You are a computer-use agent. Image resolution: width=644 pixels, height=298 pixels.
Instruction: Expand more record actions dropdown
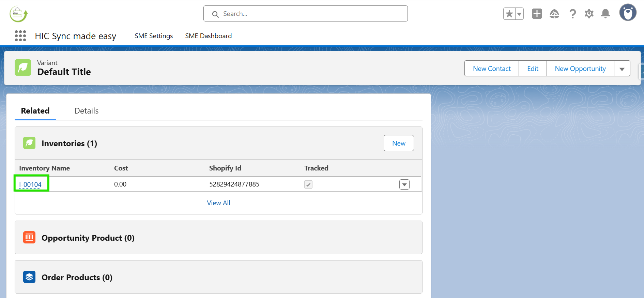622,69
